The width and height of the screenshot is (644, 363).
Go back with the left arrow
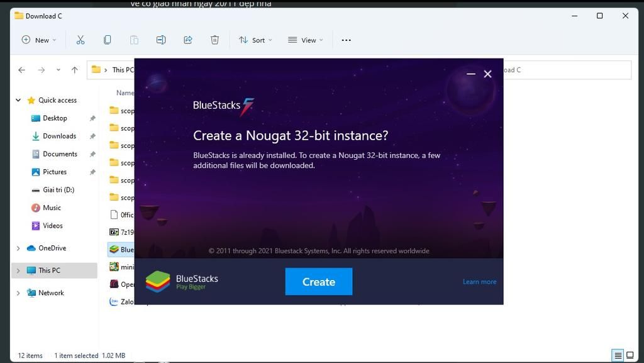22,70
